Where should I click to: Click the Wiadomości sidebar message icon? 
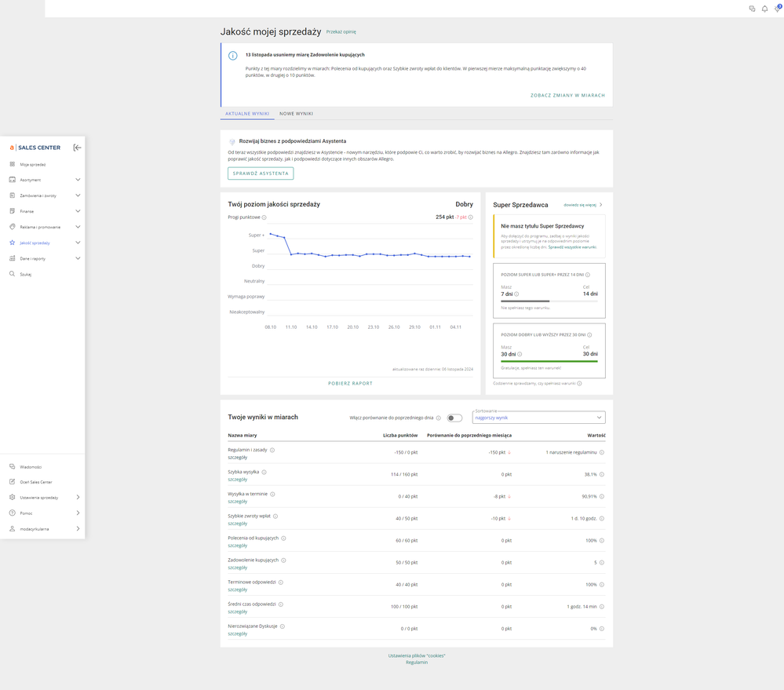(x=13, y=466)
